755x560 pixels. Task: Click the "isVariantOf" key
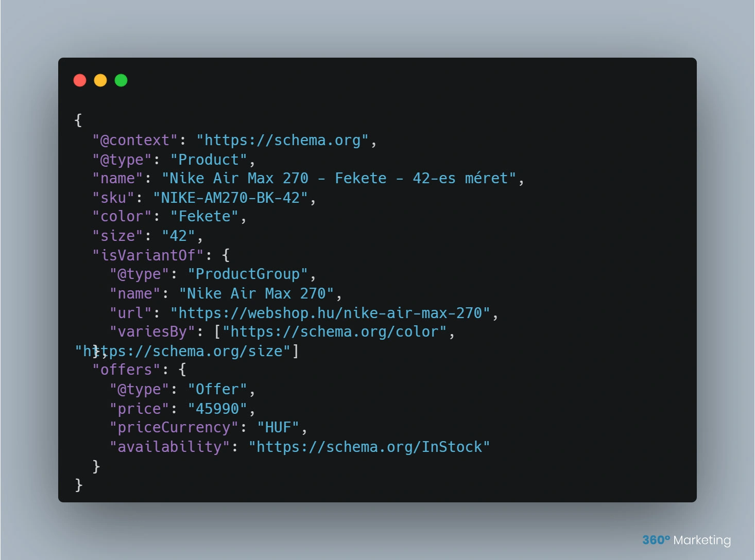pyautogui.click(x=148, y=255)
